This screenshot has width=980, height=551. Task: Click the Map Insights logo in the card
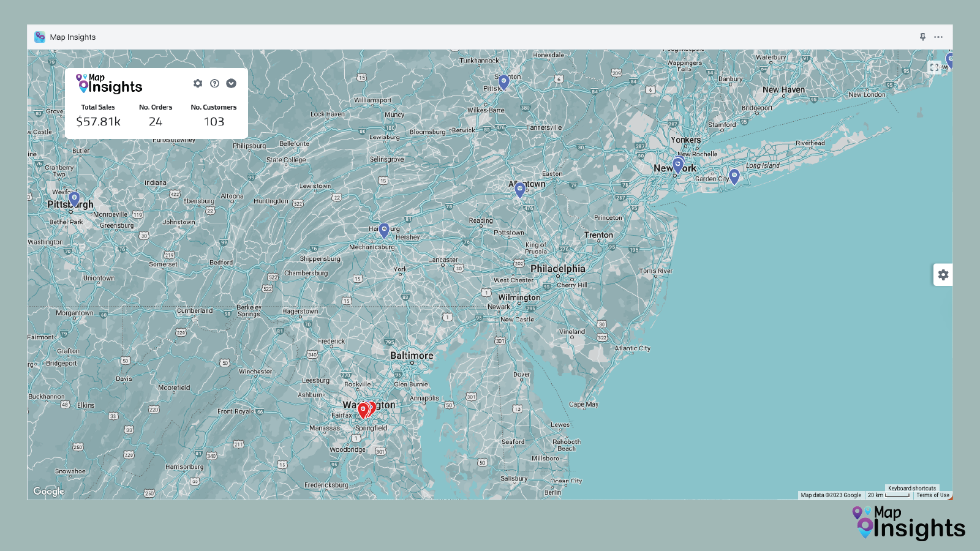click(109, 84)
